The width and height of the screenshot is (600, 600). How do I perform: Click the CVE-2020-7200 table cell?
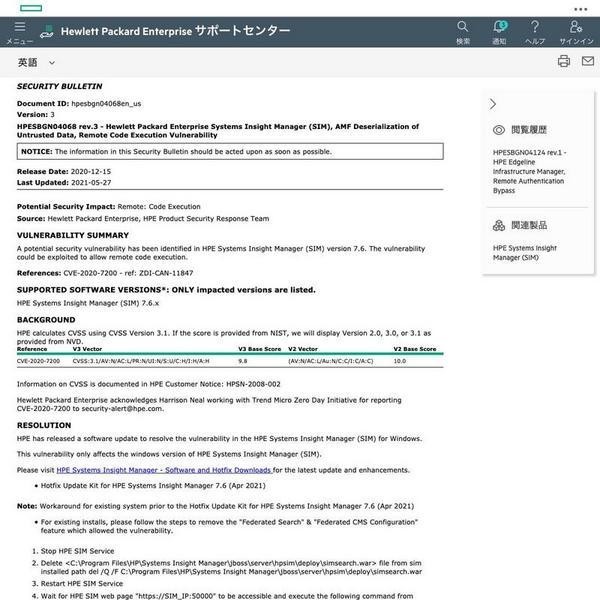pyautogui.click(x=38, y=361)
